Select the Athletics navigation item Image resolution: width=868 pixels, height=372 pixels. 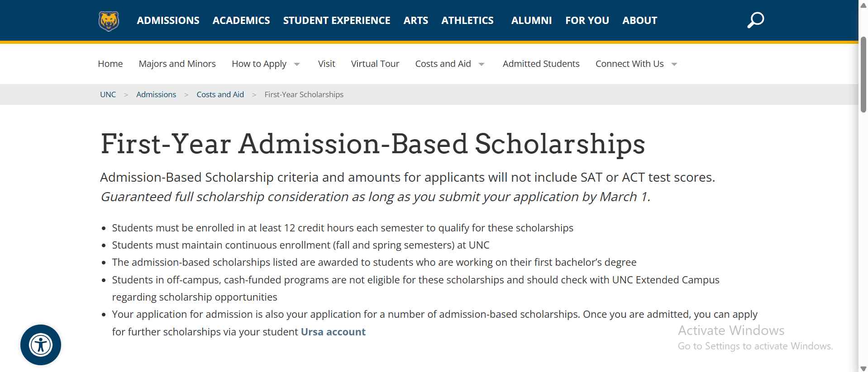(x=467, y=20)
